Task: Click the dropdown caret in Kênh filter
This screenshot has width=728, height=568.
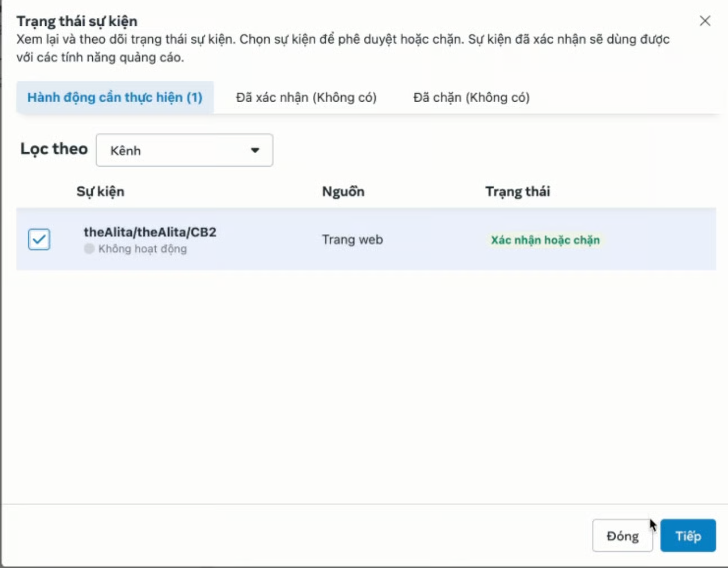Action: [x=254, y=150]
